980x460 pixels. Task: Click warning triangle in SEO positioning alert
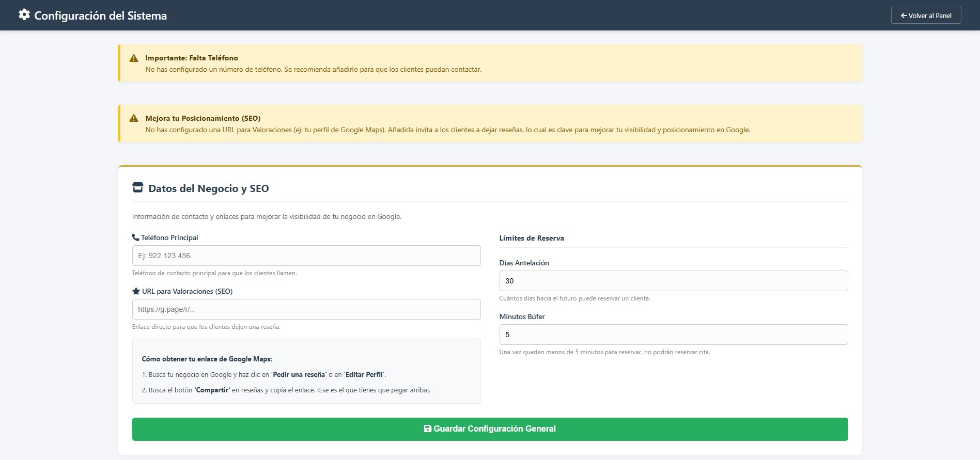click(x=134, y=118)
